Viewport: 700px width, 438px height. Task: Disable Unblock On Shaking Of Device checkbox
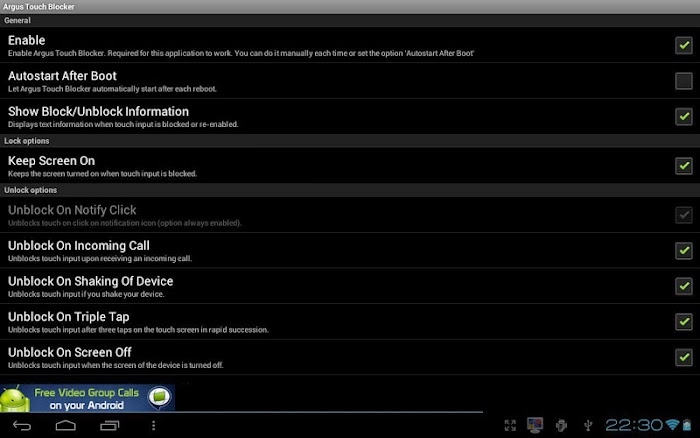(x=683, y=286)
